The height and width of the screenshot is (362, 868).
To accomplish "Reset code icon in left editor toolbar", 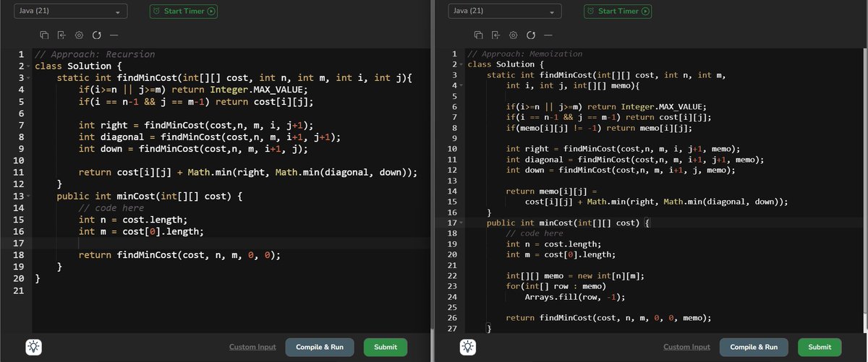I will 96,35.
